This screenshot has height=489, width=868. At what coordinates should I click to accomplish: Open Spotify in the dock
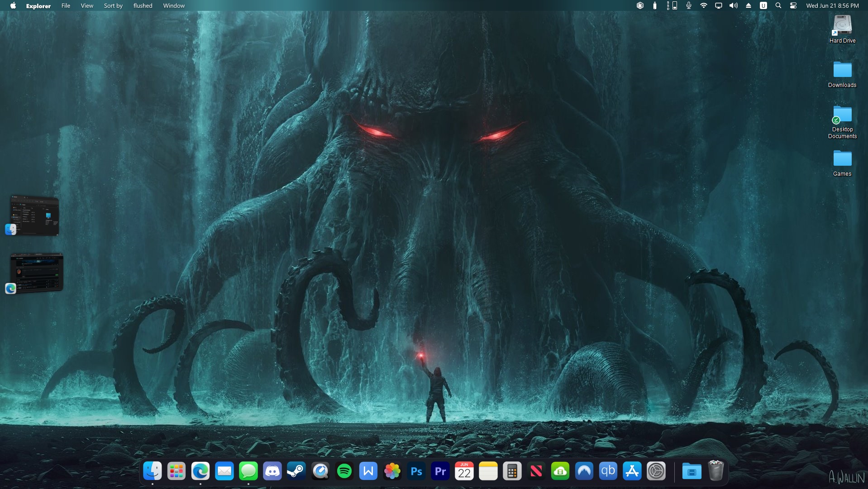tap(344, 471)
